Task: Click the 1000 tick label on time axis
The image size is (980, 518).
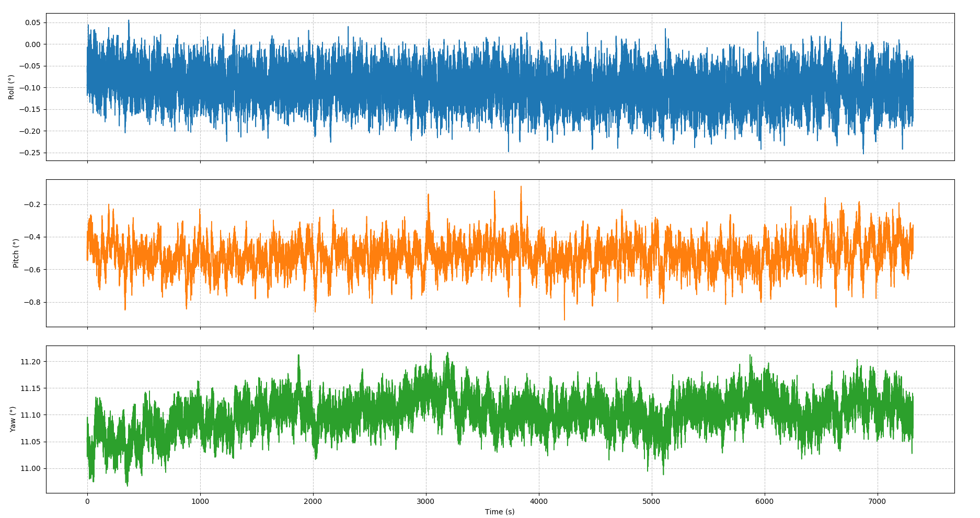Action: point(200,502)
